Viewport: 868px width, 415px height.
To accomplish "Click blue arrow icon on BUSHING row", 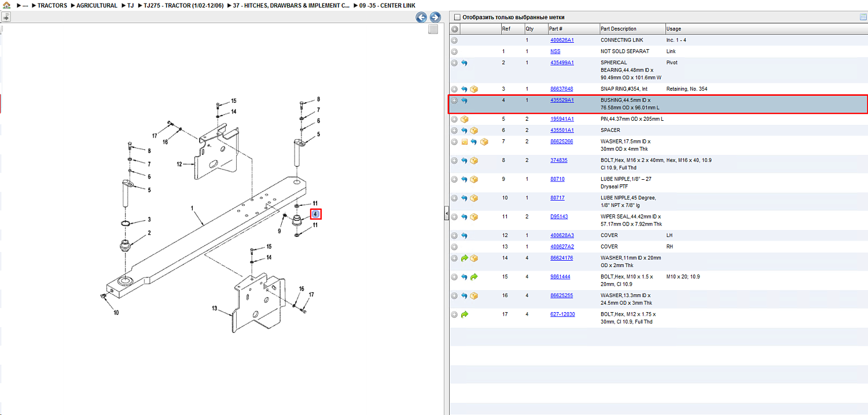I will (x=464, y=101).
